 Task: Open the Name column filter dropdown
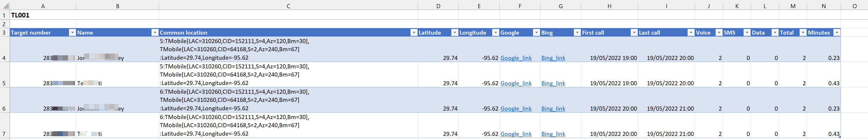(155, 33)
